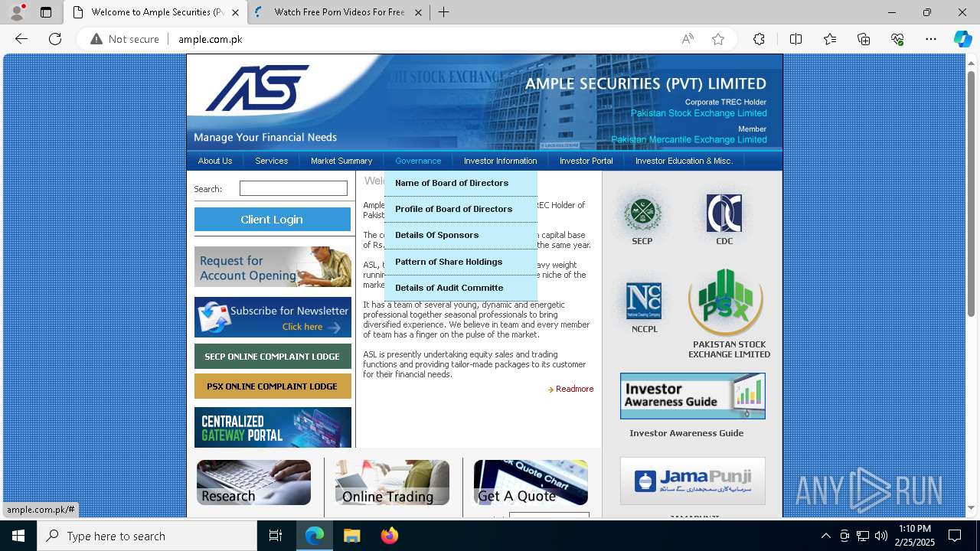The height and width of the screenshot is (551, 980).
Task: Open the Settings and more ellipsis menu
Action: coord(931,39)
